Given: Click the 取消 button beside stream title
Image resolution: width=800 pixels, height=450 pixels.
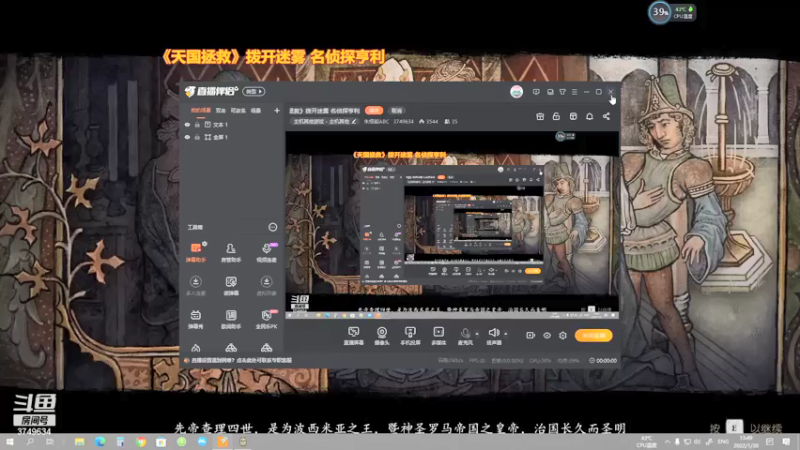Looking at the screenshot, I should (x=396, y=110).
